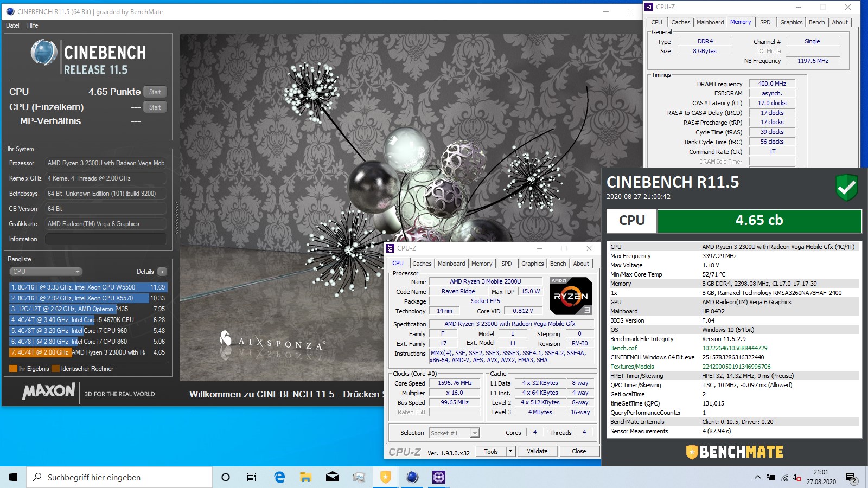Switch to CPU tab in upper CPU-Z
The image size is (868, 488).
click(657, 22)
